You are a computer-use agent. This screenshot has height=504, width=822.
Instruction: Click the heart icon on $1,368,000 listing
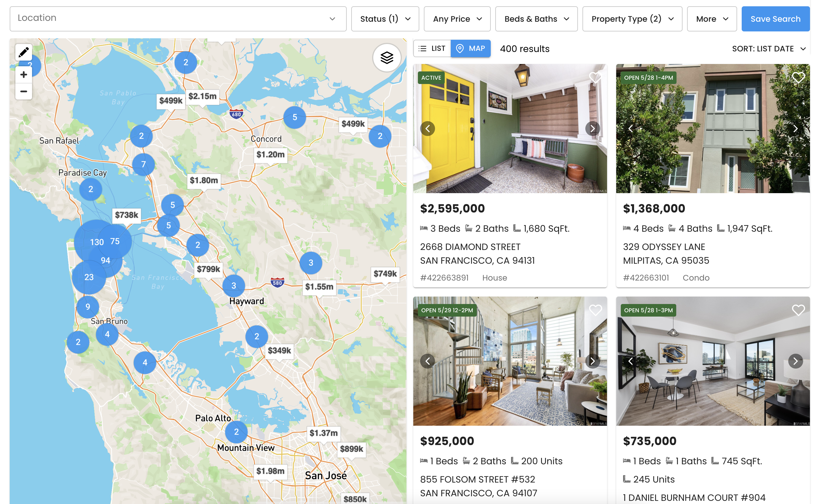pyautogui.click(x=797, y=77)
